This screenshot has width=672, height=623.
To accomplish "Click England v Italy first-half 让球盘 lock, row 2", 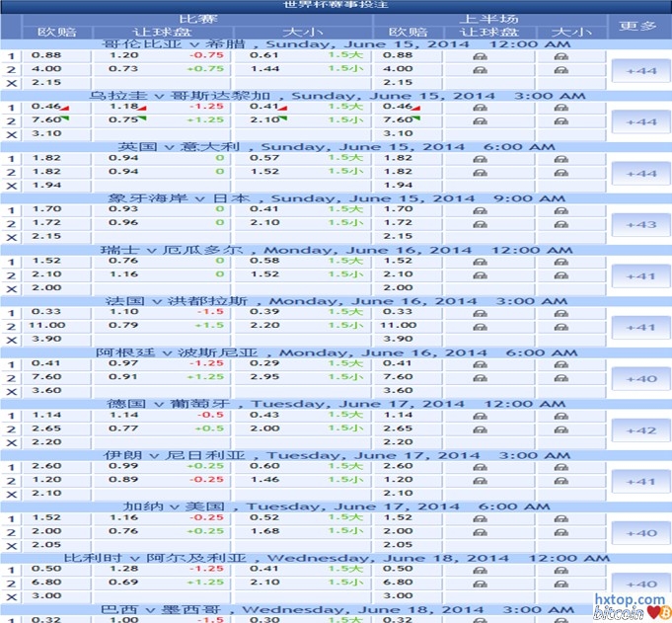I will (480, 172).
